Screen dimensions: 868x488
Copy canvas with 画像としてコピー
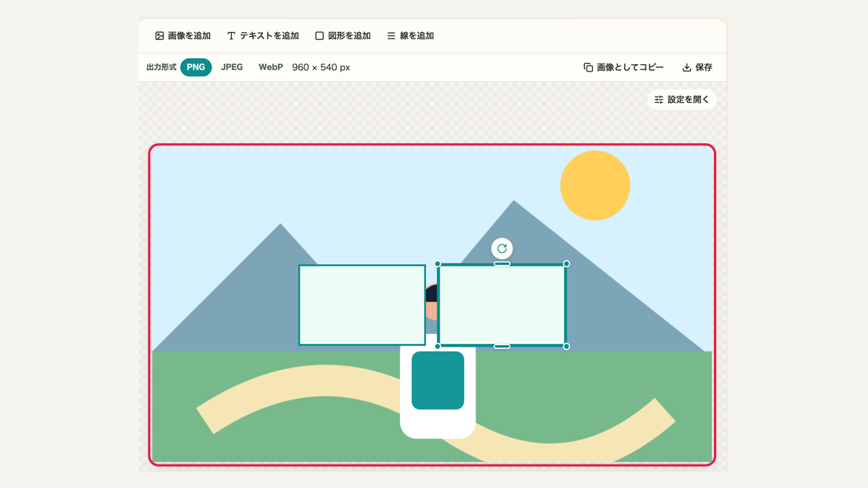click(x=623, y=68)
